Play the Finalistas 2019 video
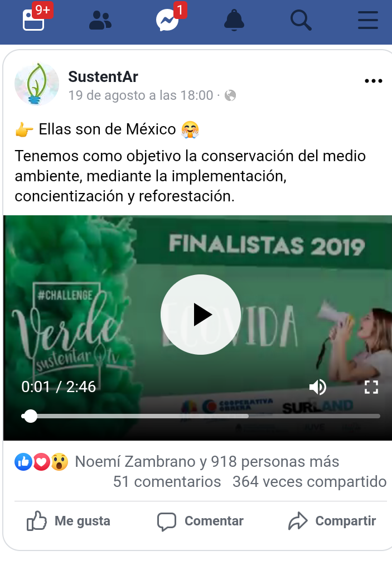Image resolution: width=392 pixels, height=565 pixels. pyautogui.click(x=201, y=315)
